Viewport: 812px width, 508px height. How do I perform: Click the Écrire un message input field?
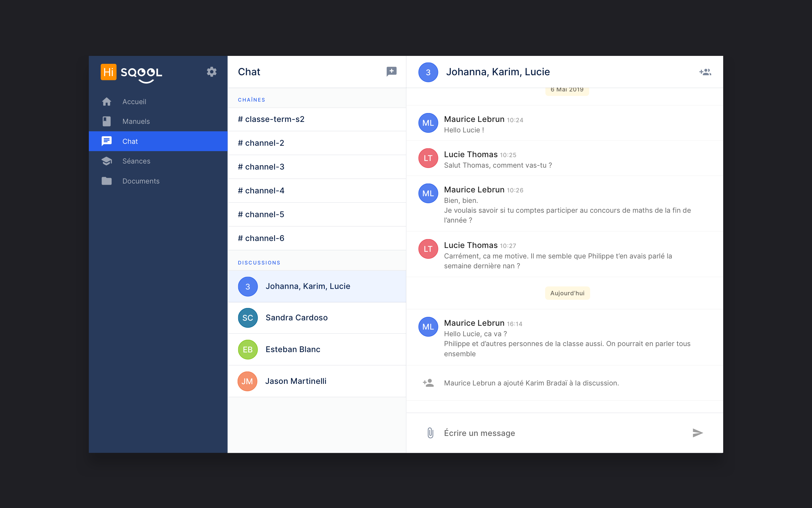[564, 433]
